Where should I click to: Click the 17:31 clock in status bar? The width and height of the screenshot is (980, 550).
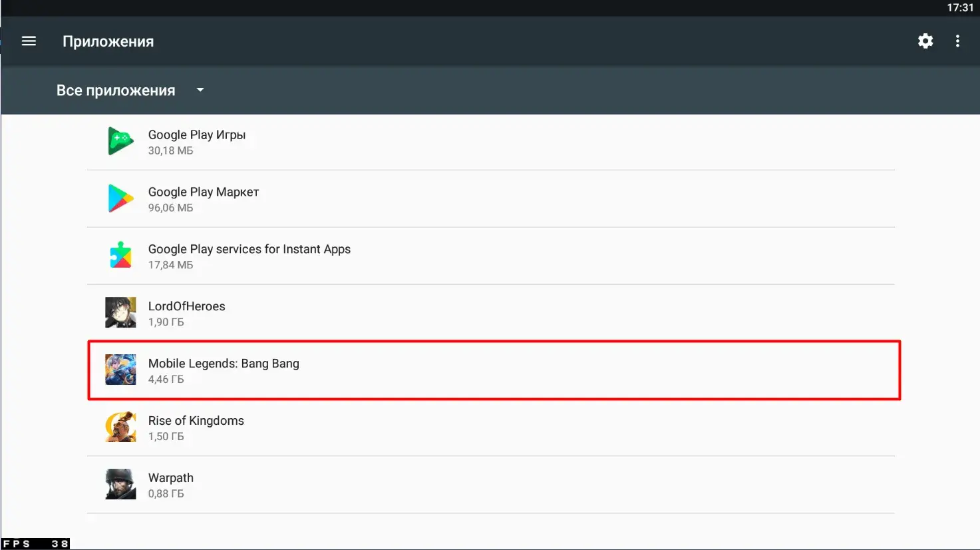960,7
